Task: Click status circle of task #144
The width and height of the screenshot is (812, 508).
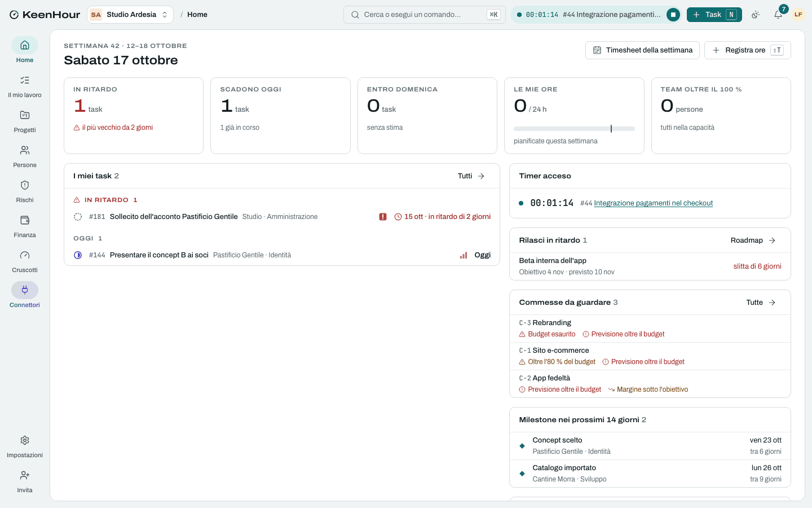Action: 78,255
